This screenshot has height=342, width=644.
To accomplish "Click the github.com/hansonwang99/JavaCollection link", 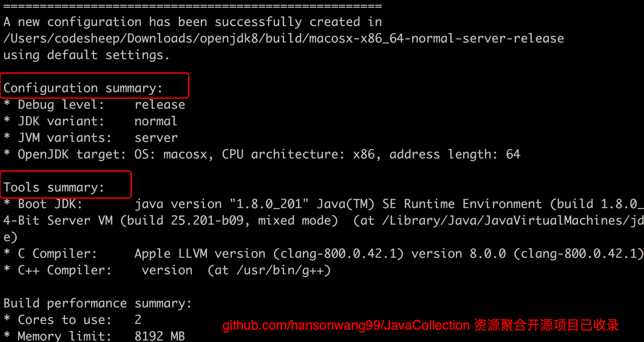I will (x=346, y=325).
